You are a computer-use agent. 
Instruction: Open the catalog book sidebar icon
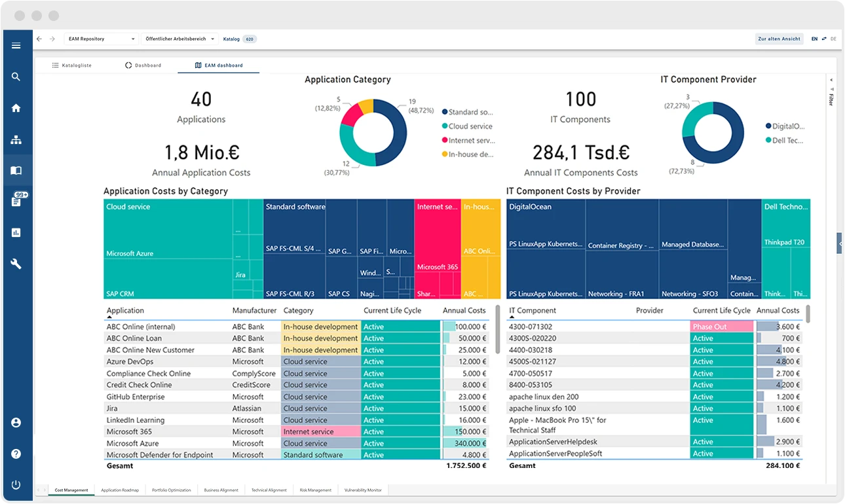click(x=16, y=171)
